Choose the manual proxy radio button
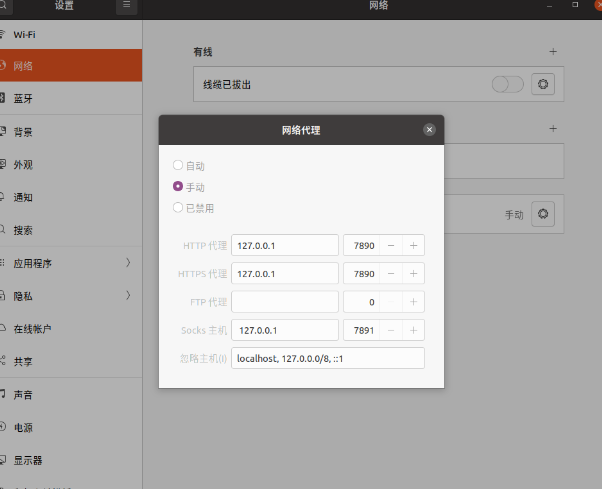602x489 pixels. pyautogui.click(x=178, y=186)
